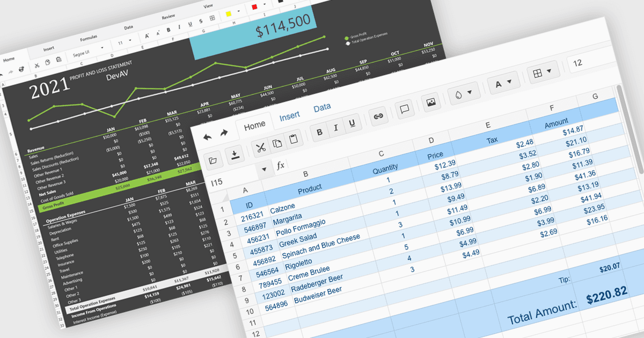This screenshot has height=338, width=644.
Task: Insert a picture using the image icon
Action: (430, 102)
